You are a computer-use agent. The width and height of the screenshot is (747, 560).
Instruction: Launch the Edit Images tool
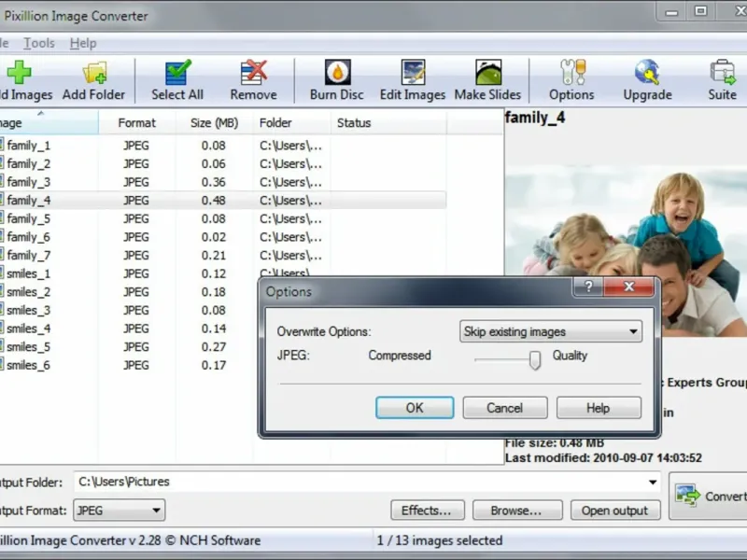(x=413, y=73)
